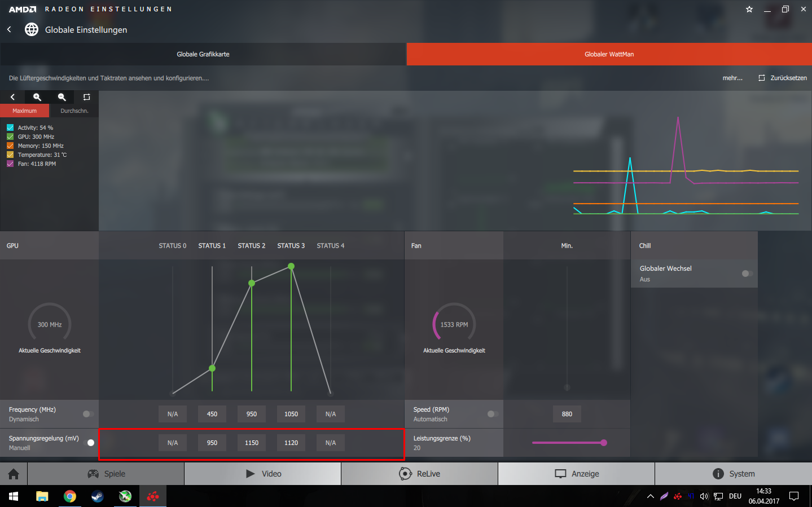Click the Status 2 curve point
The width and height of the screenshot is (812, 507).
pyautogui.click(x=252, y=283)
